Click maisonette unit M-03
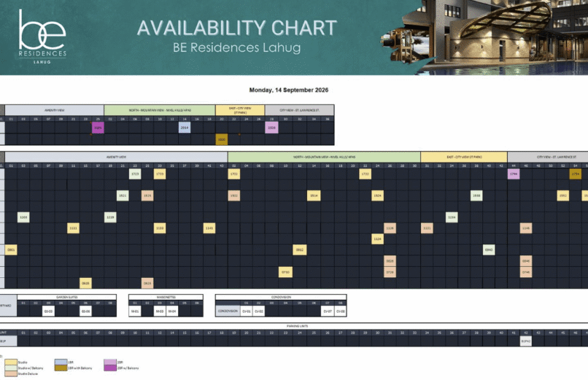588x380 pixels. [x=160, y=311]
